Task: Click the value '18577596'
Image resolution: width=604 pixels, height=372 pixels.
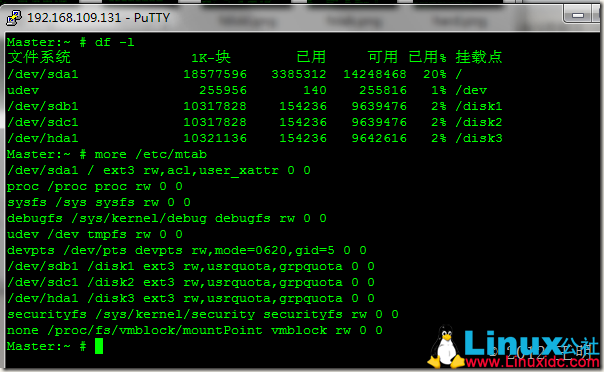Action: pos(215,74)
